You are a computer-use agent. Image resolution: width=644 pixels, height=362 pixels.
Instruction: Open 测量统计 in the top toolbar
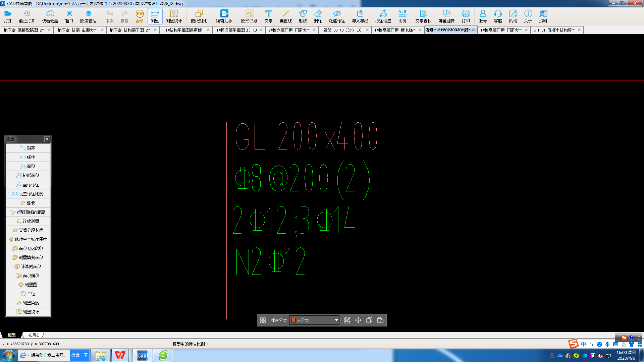[174, 16]
